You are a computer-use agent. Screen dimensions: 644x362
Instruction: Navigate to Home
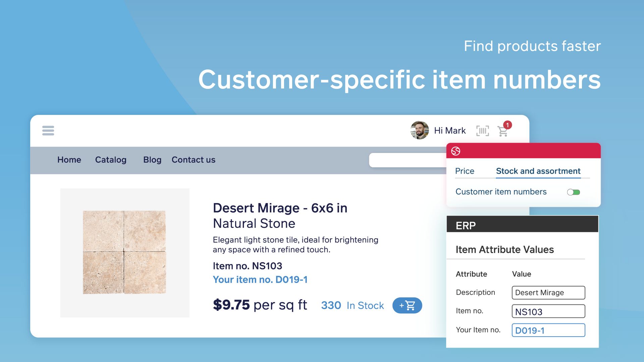pyautogui.click(x=69, y=160)
